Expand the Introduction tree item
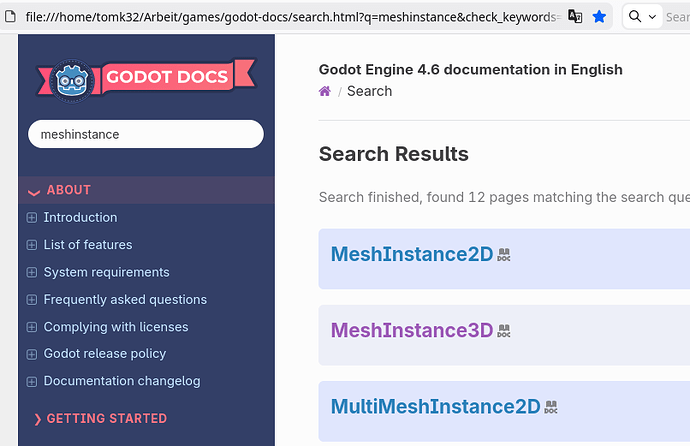The width and height of the screenshot is (690, 446). pos(32,218)
